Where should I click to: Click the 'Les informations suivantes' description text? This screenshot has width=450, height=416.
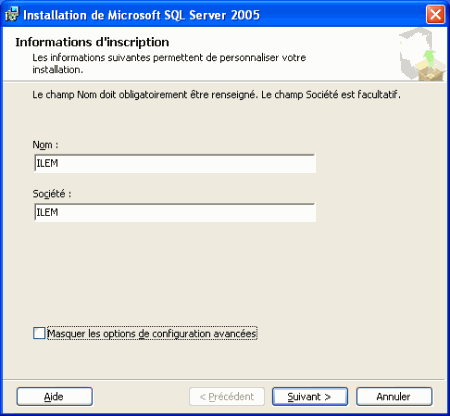click(169, 63)
